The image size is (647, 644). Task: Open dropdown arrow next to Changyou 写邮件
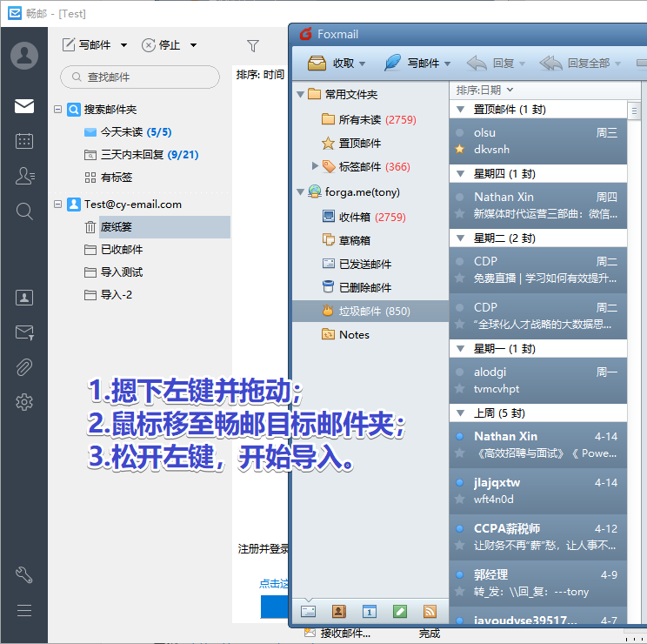click(x=123, y=45)
